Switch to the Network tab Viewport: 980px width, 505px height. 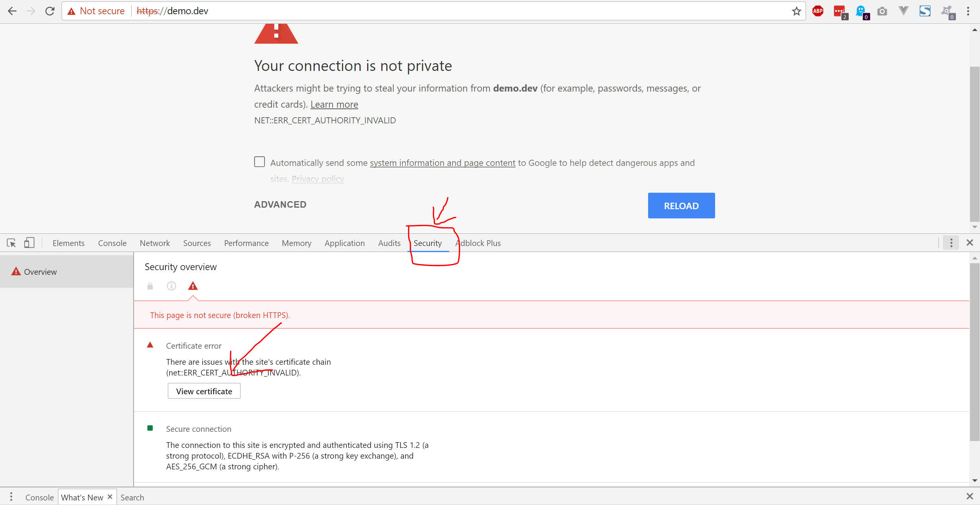pyautogui.click(x=155, y=243)
